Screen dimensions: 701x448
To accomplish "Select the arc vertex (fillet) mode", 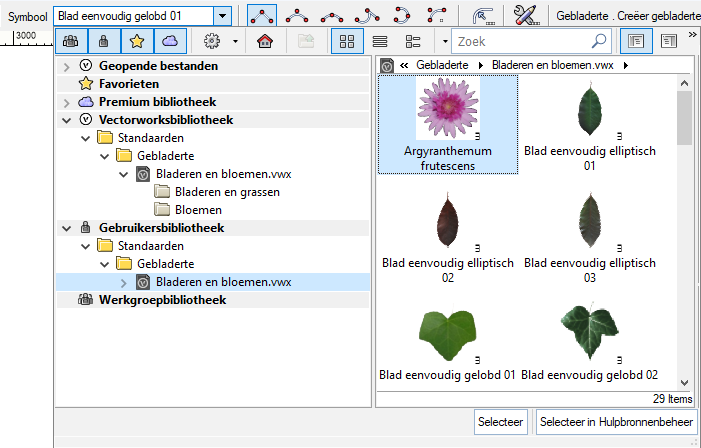I will pos(437,16).
